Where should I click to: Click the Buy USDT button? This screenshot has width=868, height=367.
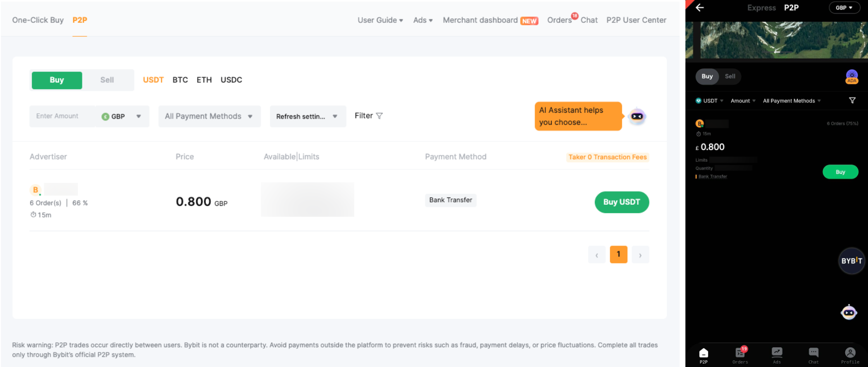click(x=621, y=202)
